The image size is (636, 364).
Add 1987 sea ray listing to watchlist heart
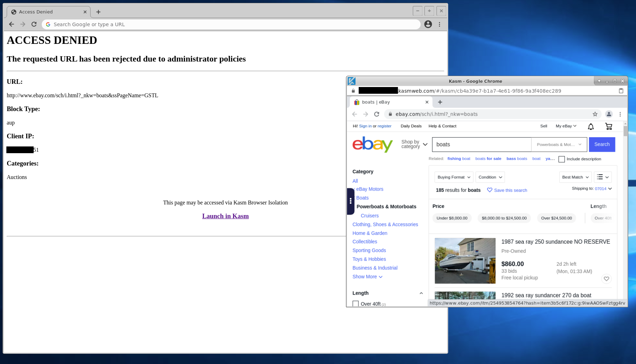606,279
